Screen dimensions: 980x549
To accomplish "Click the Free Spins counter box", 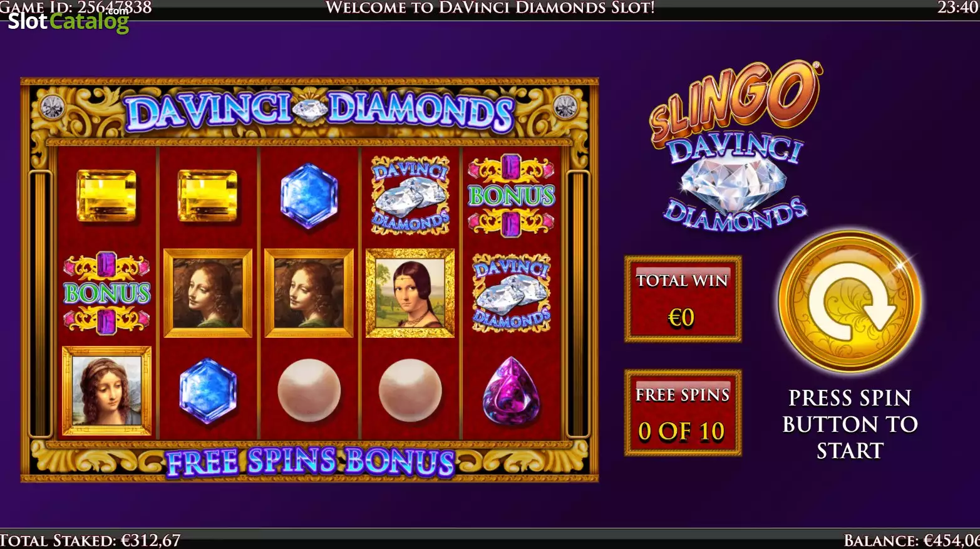I will pyautogui.click(x=683, y=412).
